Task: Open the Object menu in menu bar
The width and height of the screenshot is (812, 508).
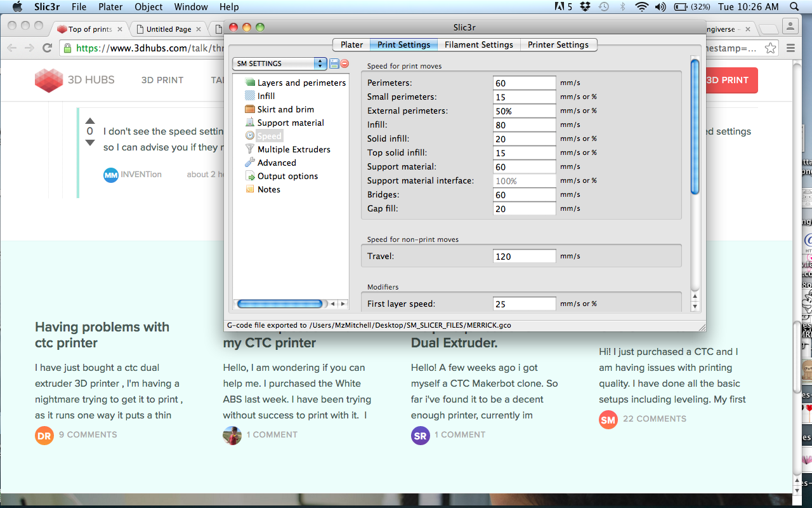Action: (148, 7)
